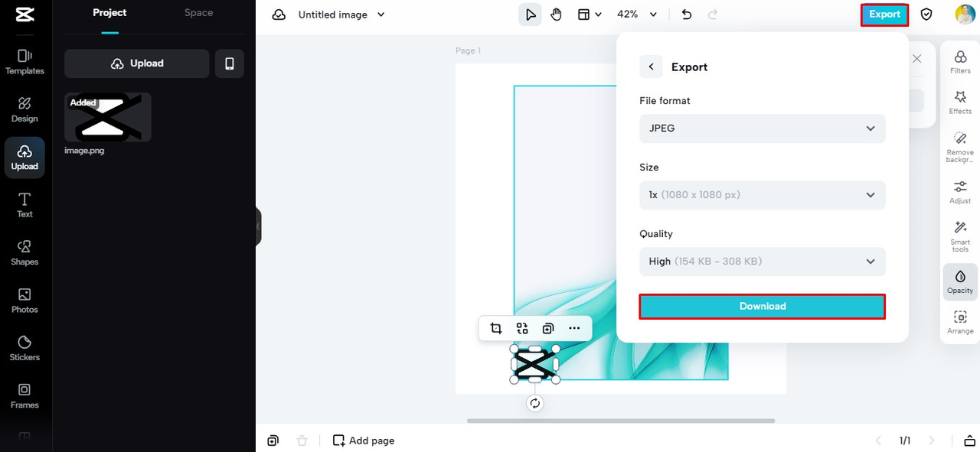The image size is (980, 452).
Task: Go to the next page arrow
Action: (x=932, y=441)
